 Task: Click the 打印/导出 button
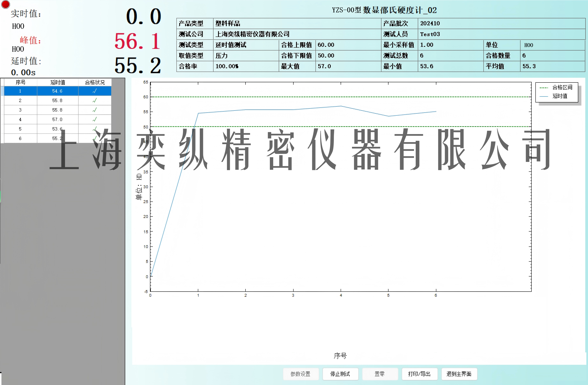(419, 374)
